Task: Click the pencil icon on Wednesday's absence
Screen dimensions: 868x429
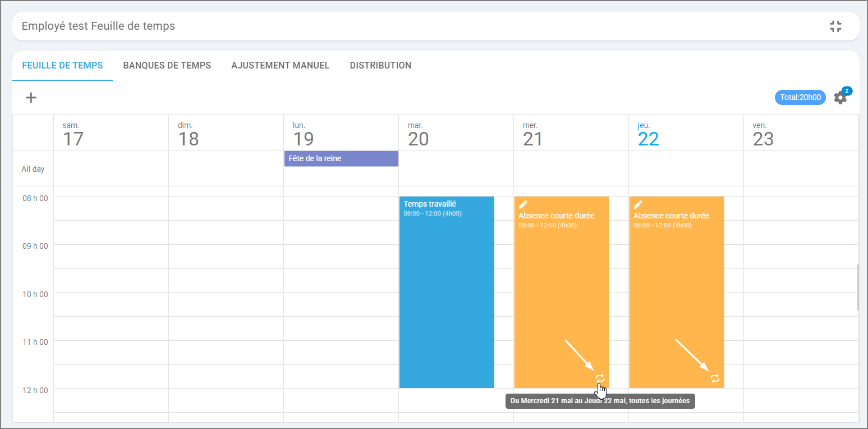Action: [523, 205]
